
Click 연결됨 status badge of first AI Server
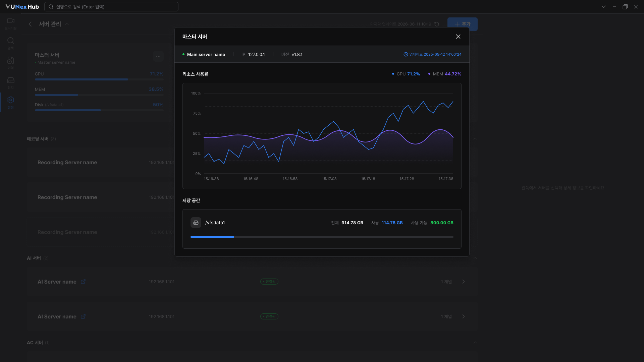269,282
